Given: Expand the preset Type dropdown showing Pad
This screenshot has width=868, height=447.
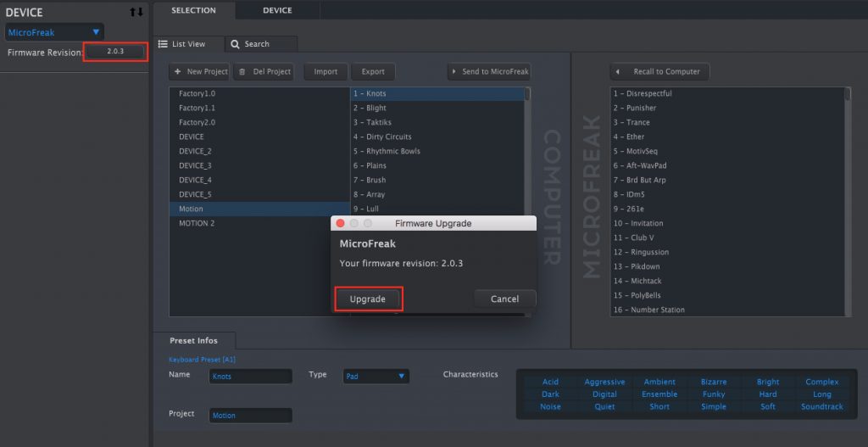Looking at the screenshot, I should pyautogui.click(x=376, y=376).
